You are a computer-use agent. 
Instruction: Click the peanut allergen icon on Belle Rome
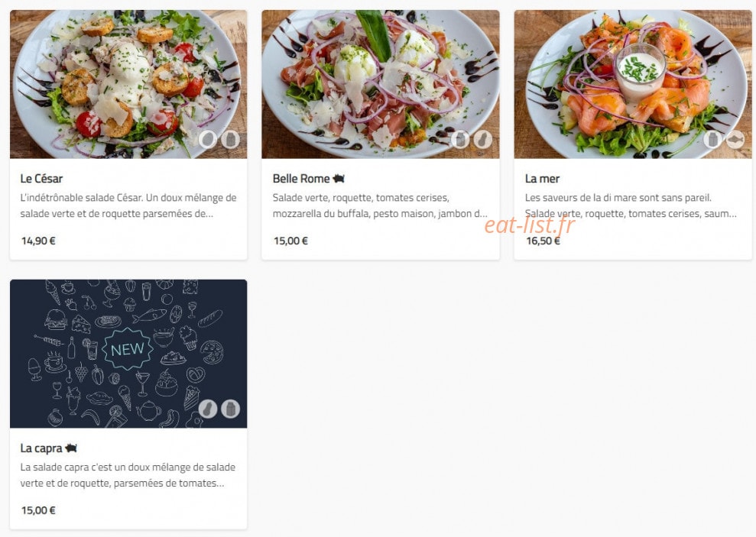pos(482,140)
